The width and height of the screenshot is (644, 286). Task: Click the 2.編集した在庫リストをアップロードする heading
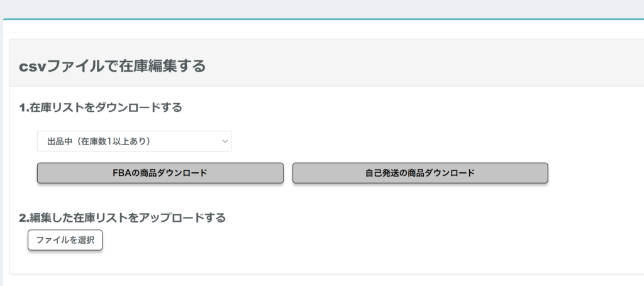(x=122, y=218)
